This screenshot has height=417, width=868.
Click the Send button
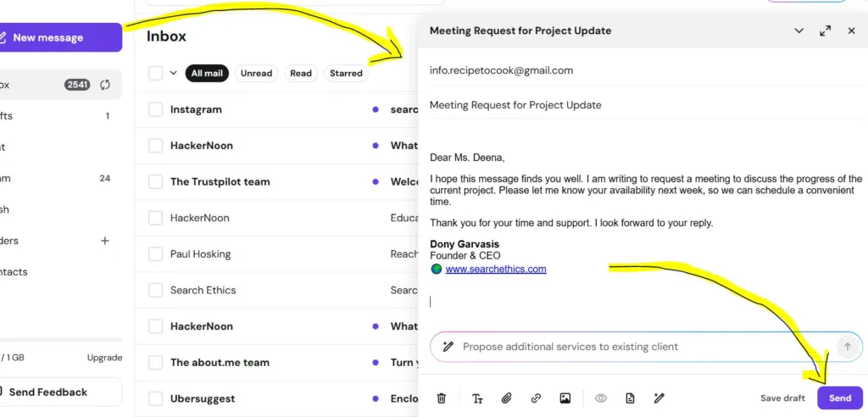[840, 398]
